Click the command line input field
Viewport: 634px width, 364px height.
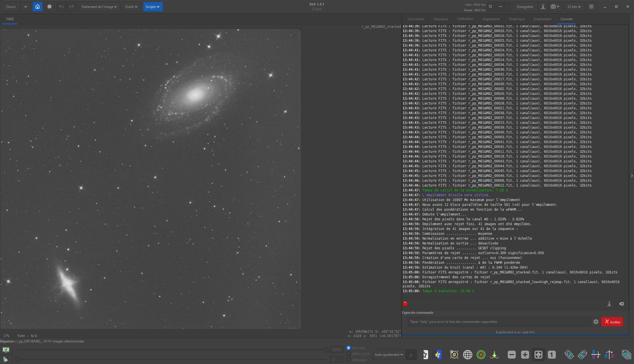point(499,322)
